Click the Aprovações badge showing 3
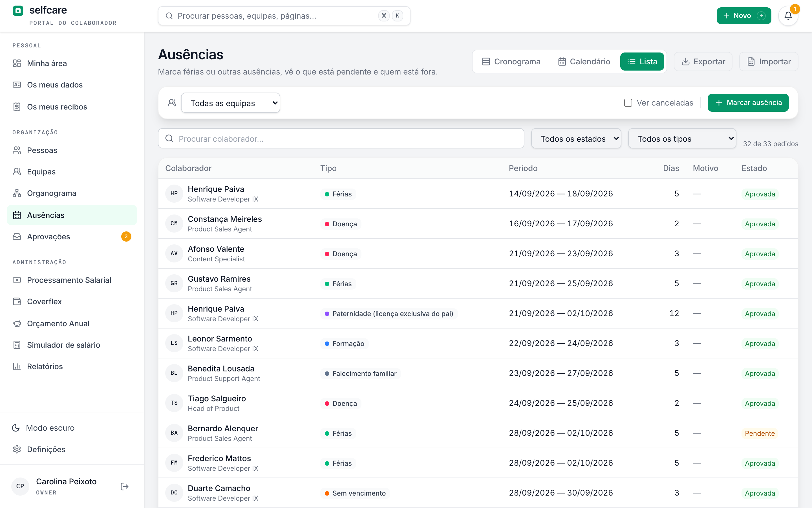Image resolution: width=812 pixels, height=508 pixels. click(x=126, y=237)
